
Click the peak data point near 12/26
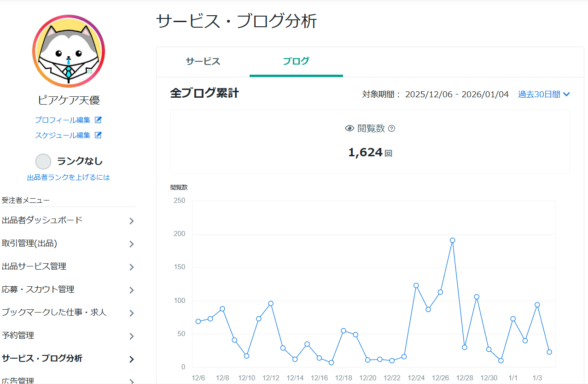(x=453, y=239)
